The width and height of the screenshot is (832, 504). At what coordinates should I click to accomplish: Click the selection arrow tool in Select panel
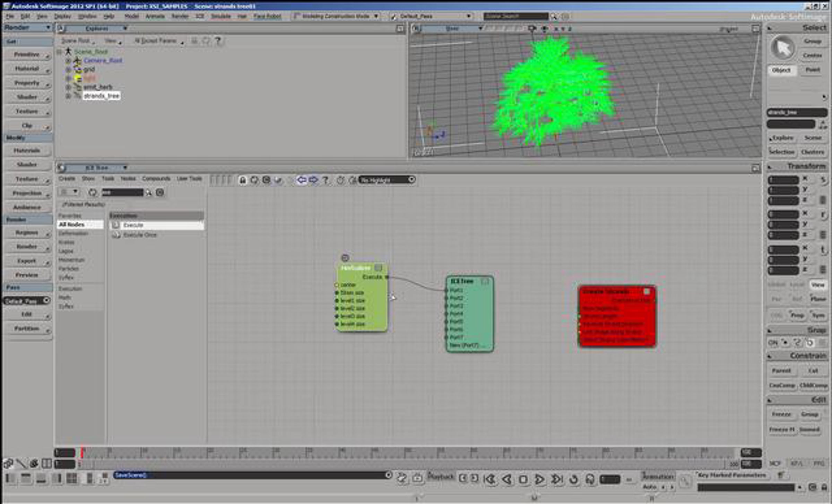(783, 48)
